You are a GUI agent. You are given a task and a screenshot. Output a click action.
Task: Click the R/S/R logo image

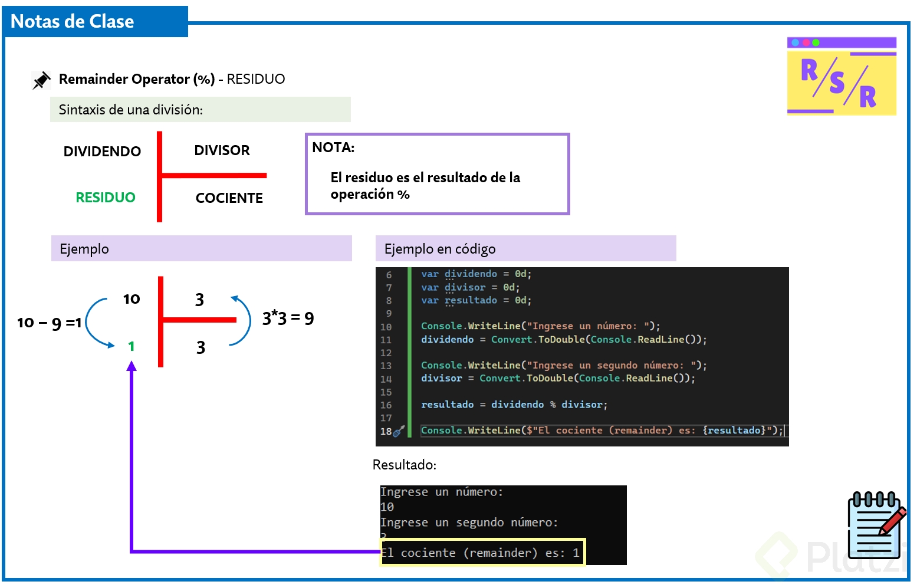[842, 76]
